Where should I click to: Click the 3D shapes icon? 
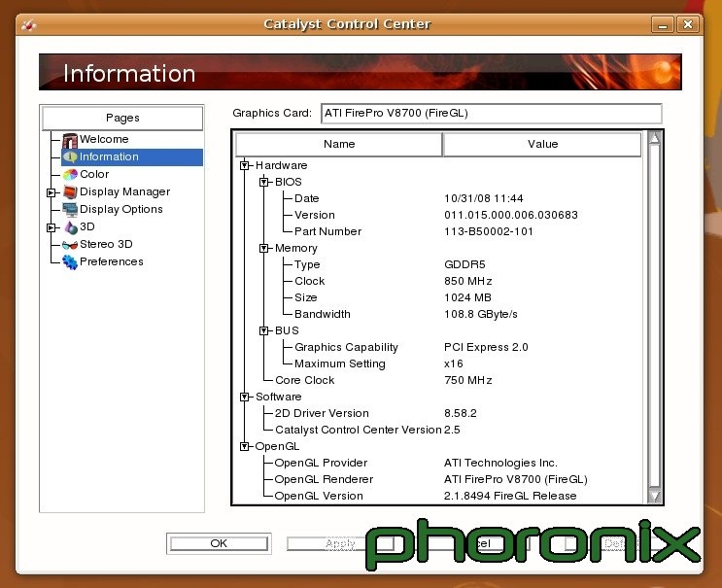(70, 227)
